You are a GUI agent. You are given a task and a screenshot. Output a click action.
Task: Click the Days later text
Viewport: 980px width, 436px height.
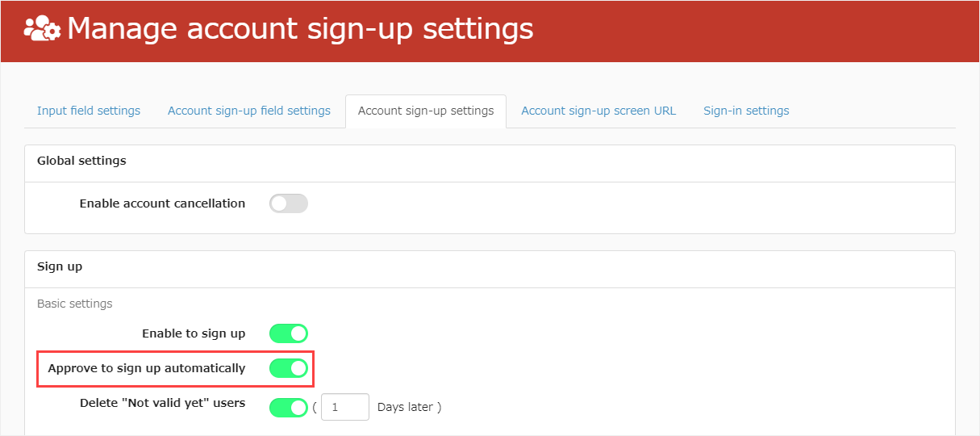point(409,408)
